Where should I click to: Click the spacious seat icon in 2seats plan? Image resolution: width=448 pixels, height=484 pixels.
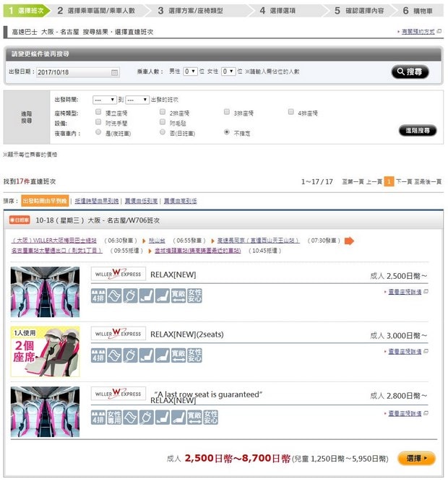point(178,355)
